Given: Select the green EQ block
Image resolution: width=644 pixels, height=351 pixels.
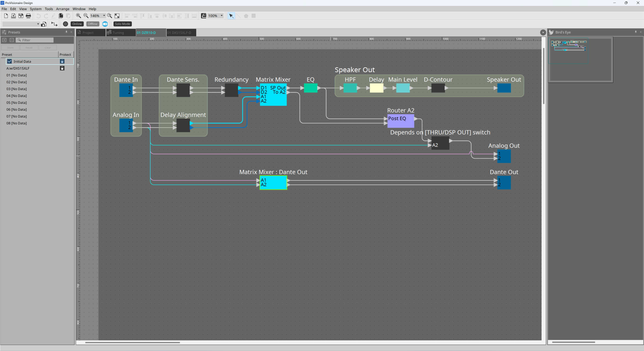Looking at the screenshot, I should 310,88.
